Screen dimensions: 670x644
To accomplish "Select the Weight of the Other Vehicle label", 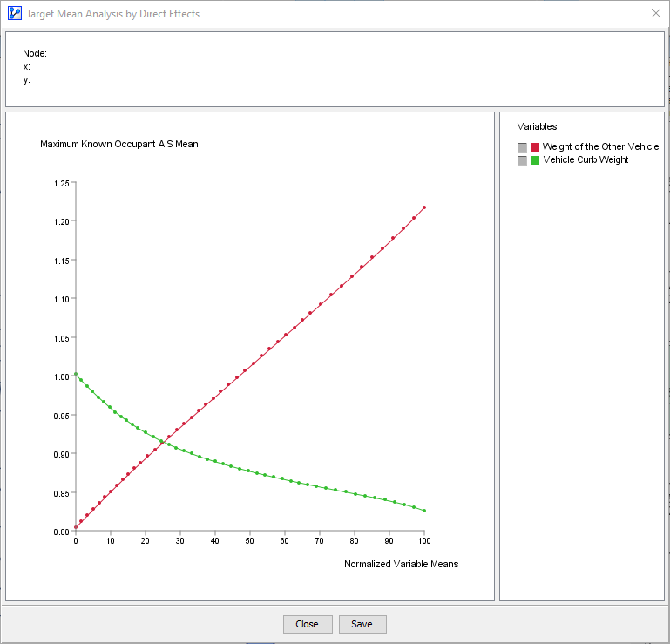I will pyautogui.click(x=601, y=146).
